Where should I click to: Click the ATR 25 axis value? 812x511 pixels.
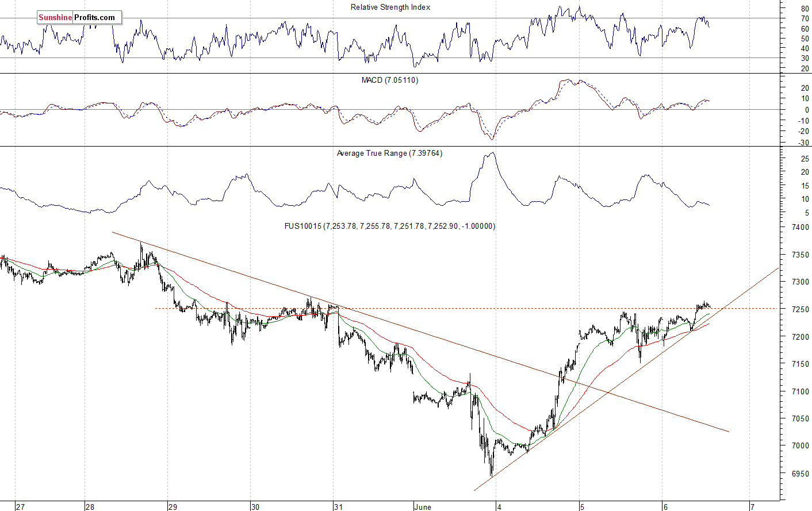tap(805, 159)
